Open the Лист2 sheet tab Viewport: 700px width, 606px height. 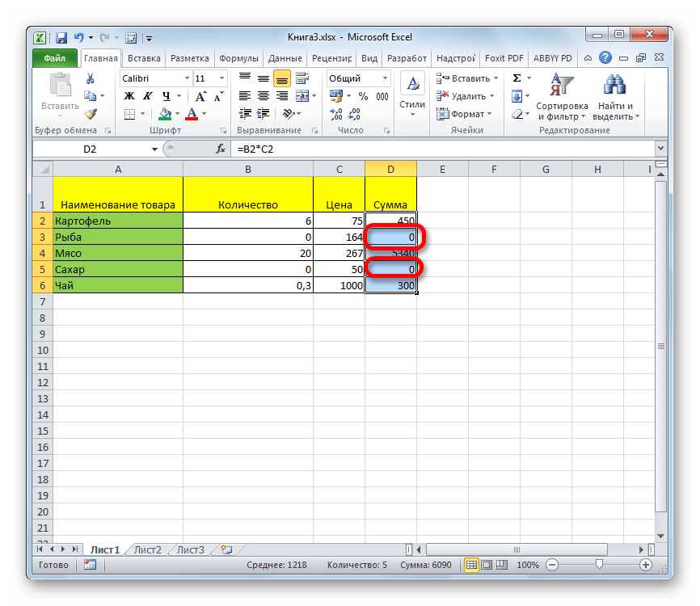[147, 549]
